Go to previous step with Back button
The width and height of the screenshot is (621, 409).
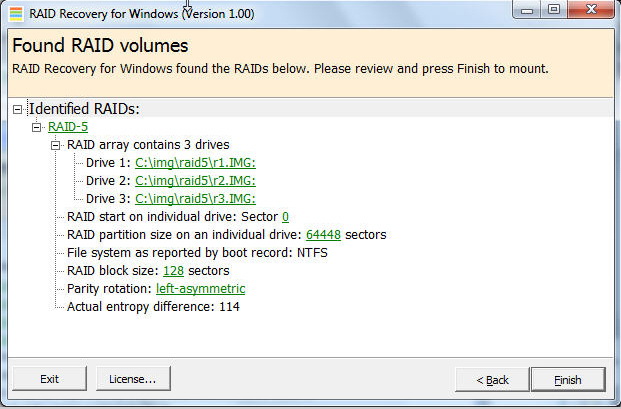click(x=492, y=380)
